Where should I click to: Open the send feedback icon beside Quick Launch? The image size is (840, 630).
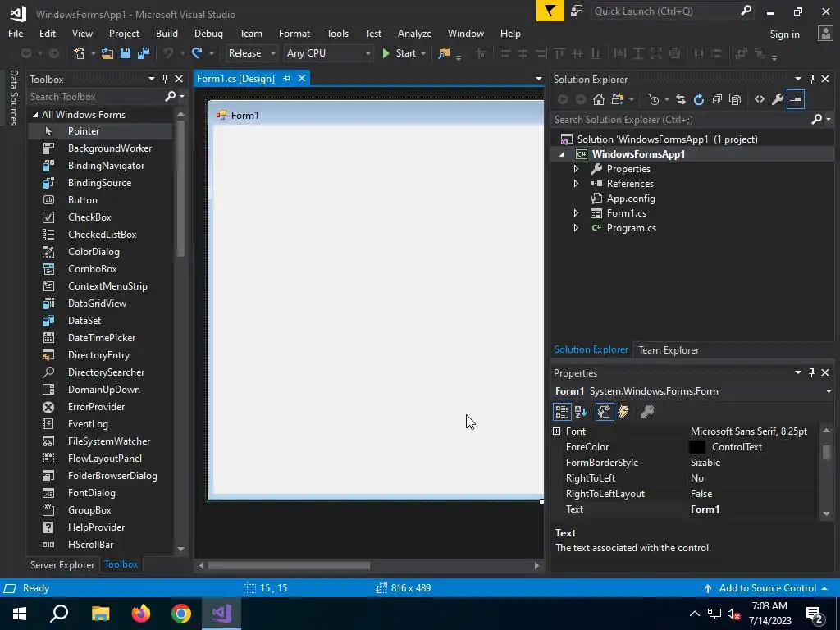pyautogui.click(x=577, y=11)
